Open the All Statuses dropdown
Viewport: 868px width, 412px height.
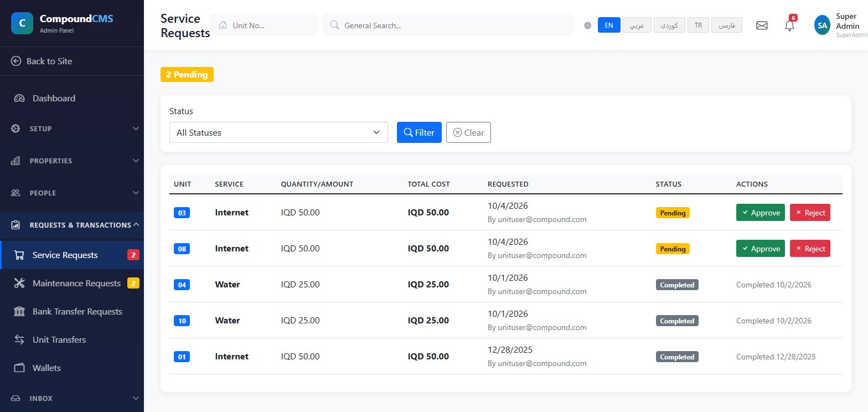pos(278,132)
